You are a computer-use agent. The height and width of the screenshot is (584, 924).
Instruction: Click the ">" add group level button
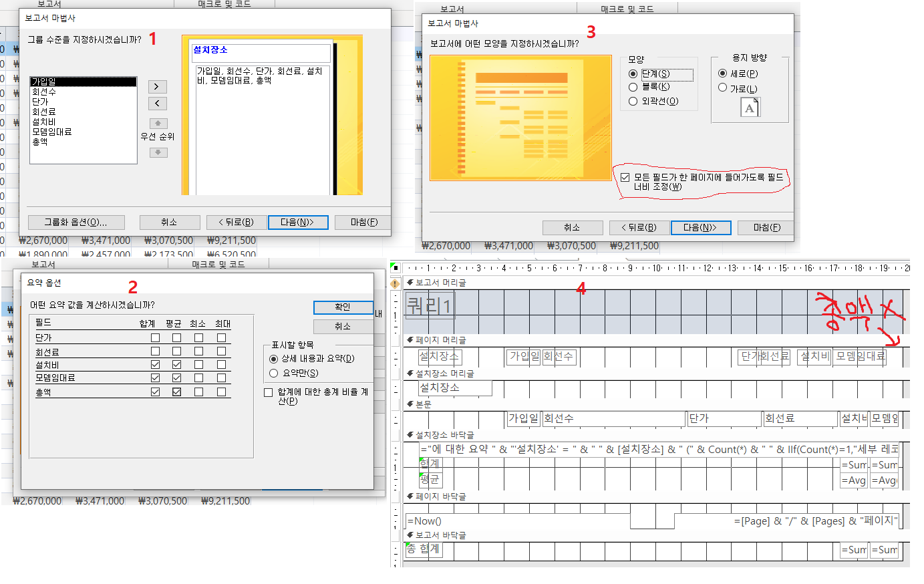pos(157,87)
